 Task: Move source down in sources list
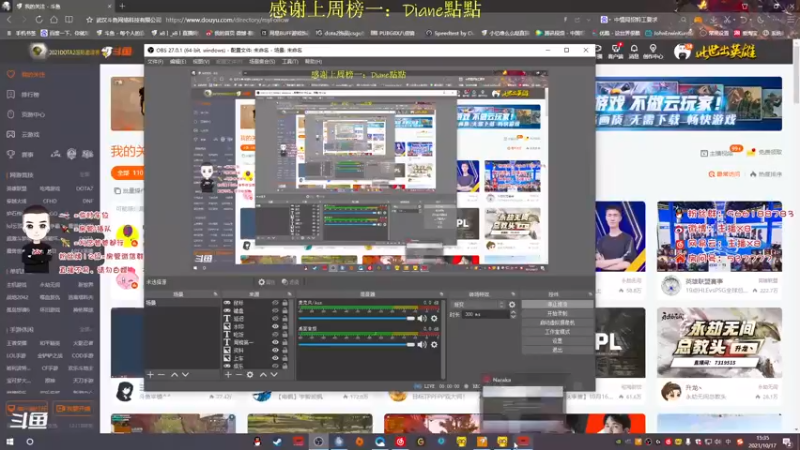click(274, 374)
